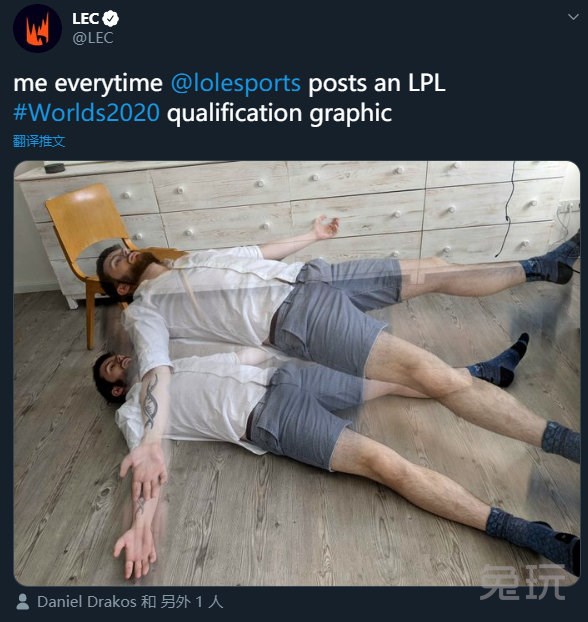588x622 pixels.
Task: Open the #Worlds2020 hashtag
Action: click(86, 113)
